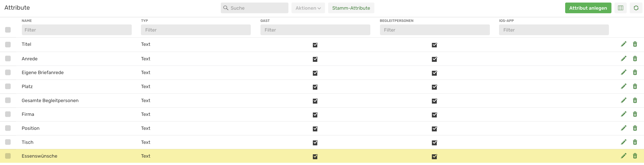Viewport: 644px width, 165px height.
Task: Delete the Tisch attribute using trash icon
Action: [x=635, y=142]
